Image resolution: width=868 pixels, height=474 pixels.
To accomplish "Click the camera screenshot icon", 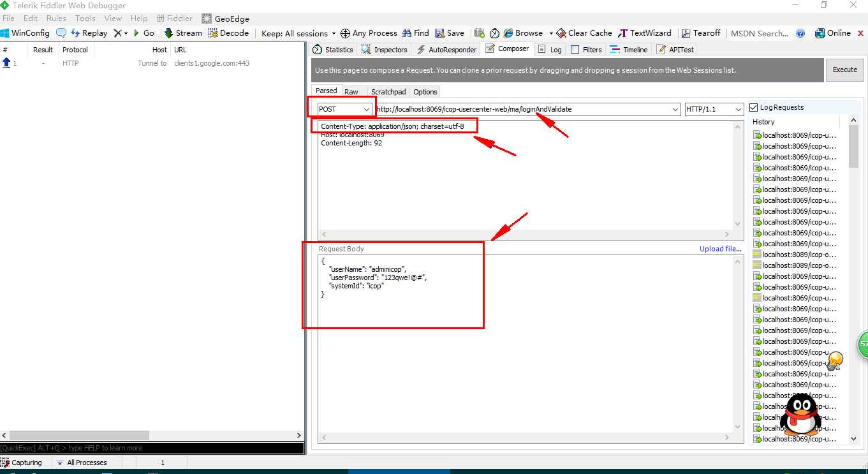I will [x=479, y=33].
